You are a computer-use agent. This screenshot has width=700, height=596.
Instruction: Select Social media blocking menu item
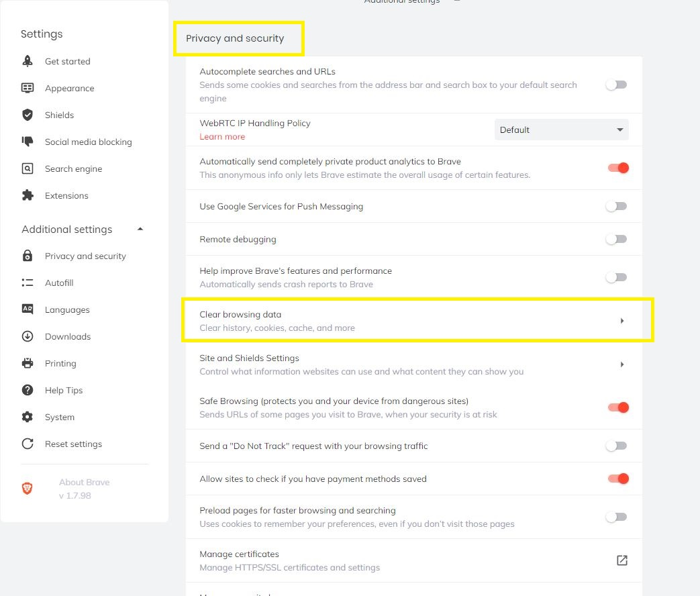[x=89, y=142]
